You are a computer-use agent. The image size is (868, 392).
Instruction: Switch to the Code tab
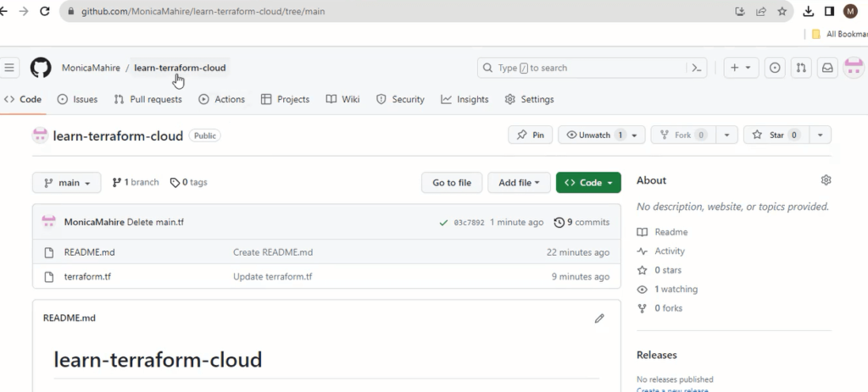[x=23, y=100]
